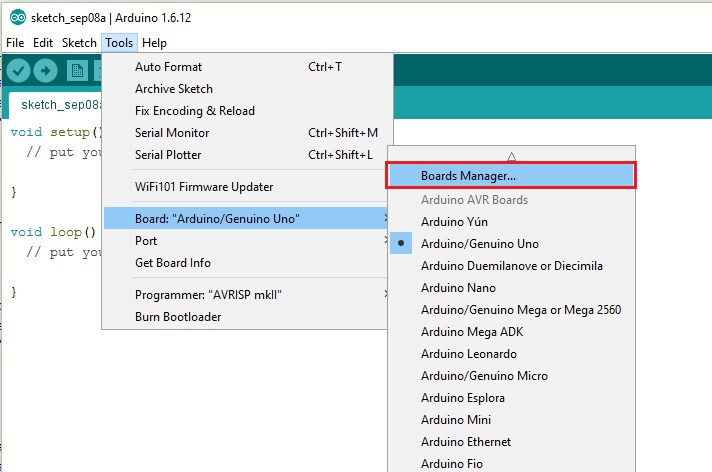This screenshot has width=712, height=472.
Task: Select the Arduino Ethernet board
Action: (511, 442)
